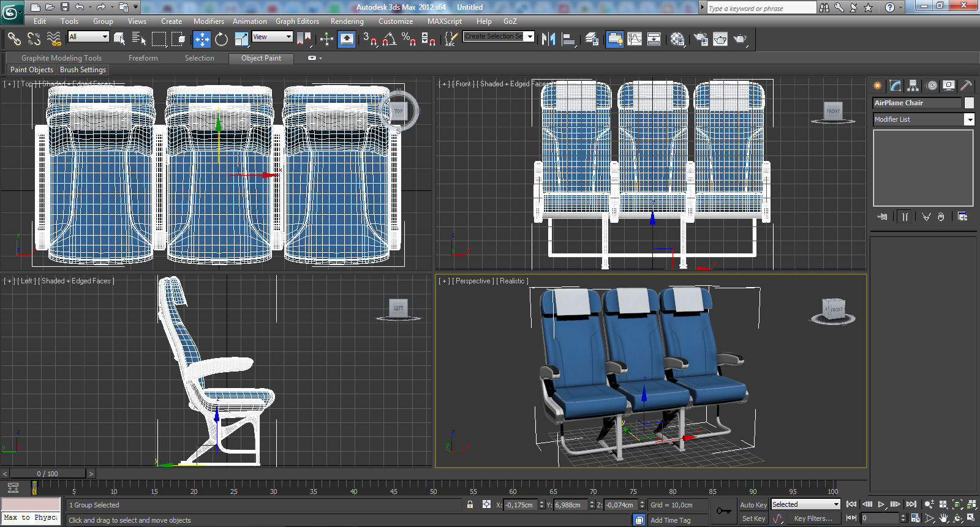Open the Help dropdown arrow
The height and width of the screenshot is (527, 980).
coord(901,7)
